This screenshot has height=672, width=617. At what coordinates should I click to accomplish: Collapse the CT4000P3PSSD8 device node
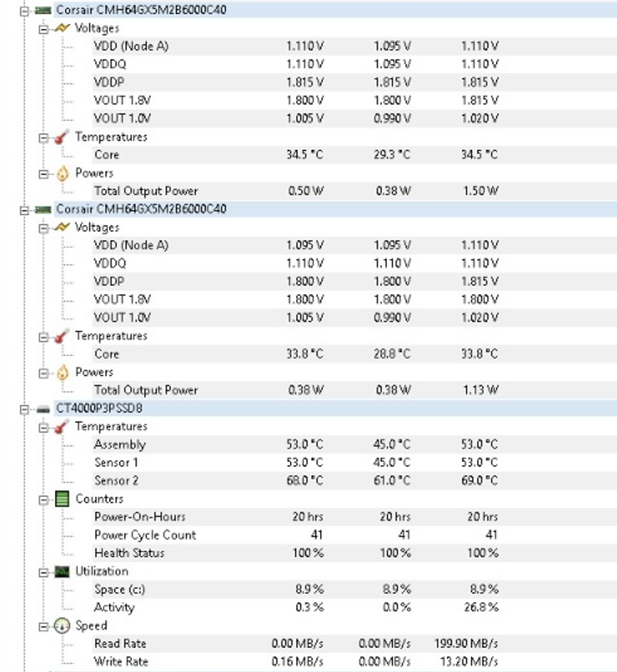click(x=25, y=409)
